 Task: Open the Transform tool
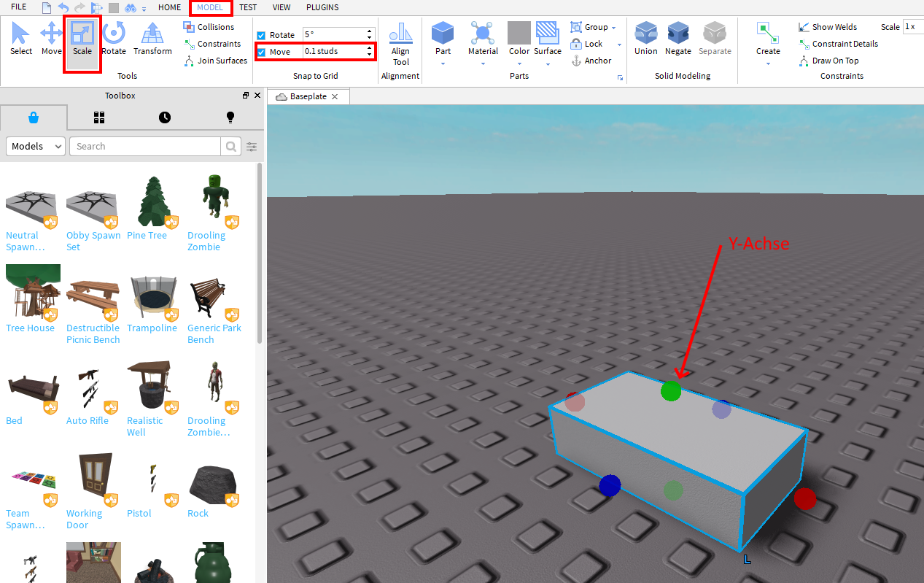click(152, 40)
